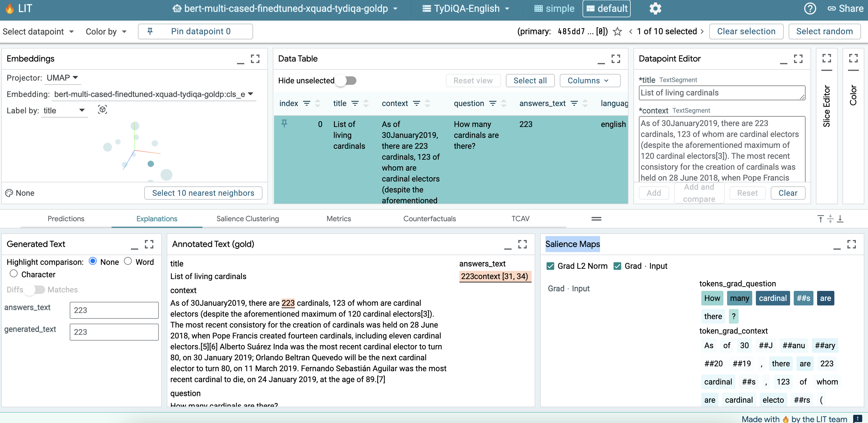This screenshot has height=423, width=868.
Task: Open settings gear in top bar
Action: coord(655,8)
